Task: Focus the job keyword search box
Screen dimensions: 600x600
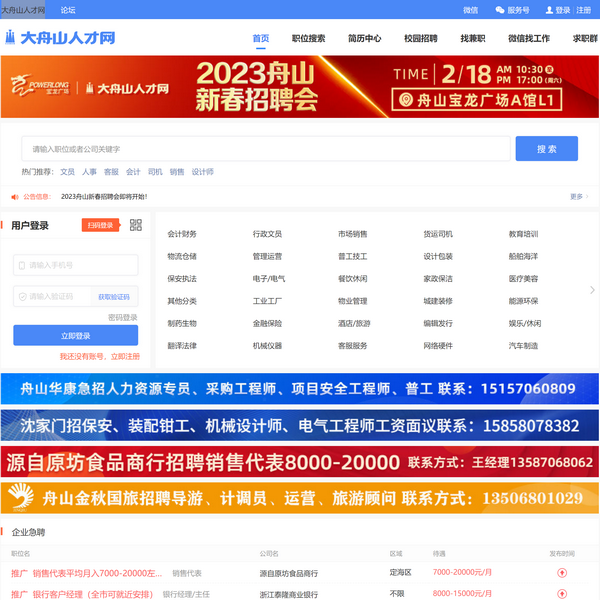Action: click(266, 149)
